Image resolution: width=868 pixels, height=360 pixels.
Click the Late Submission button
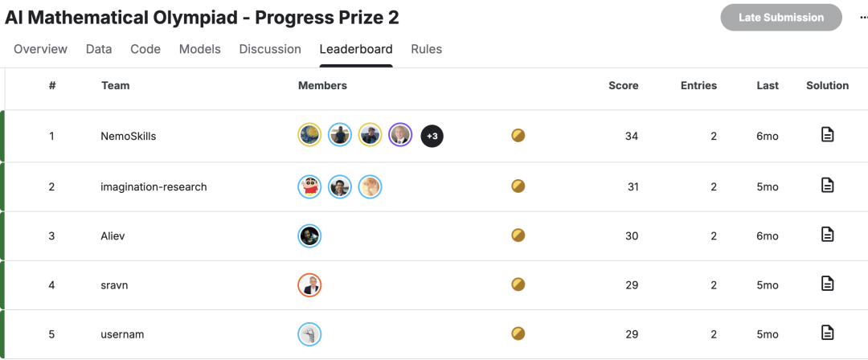point(780,18)
